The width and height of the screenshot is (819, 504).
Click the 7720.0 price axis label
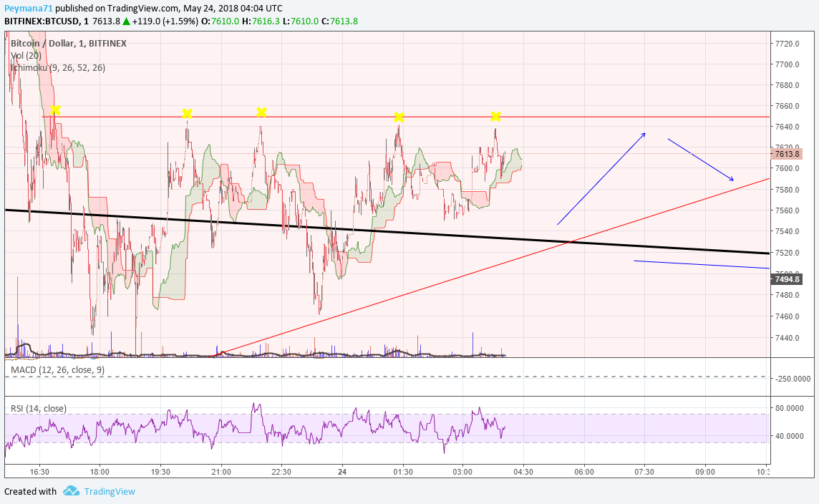point(787,44)
